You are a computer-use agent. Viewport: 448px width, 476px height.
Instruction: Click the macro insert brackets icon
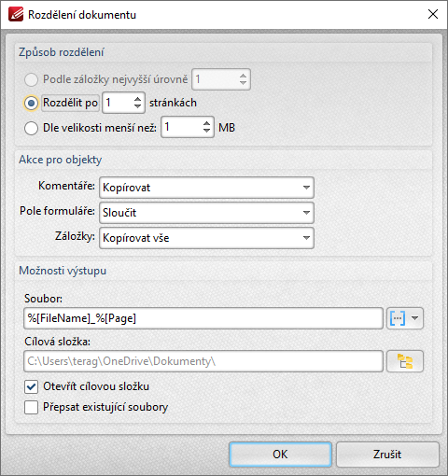tap(398, 318)
